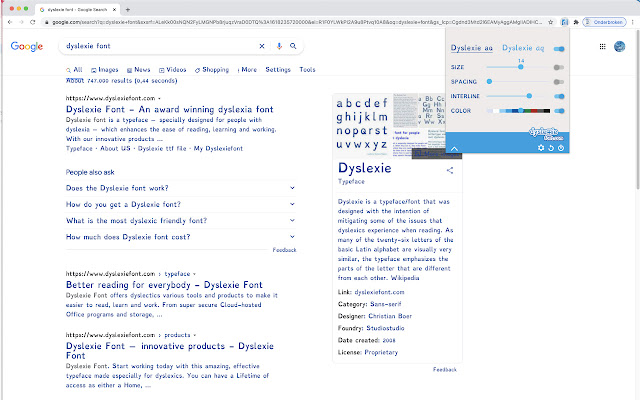Open the Typeface sitelink
The width and height of the screenshot is (640, 400).
coord(79,149)
